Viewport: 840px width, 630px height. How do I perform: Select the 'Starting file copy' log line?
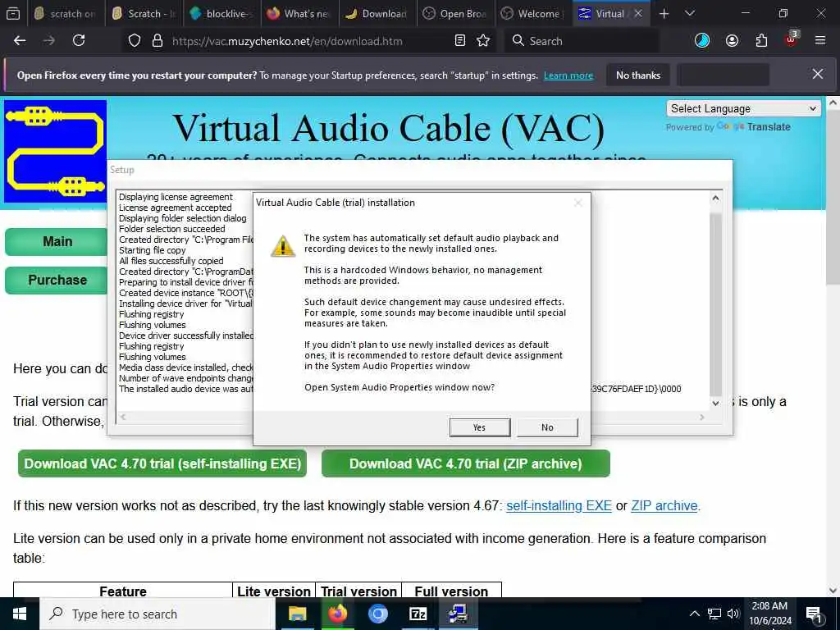tap(152, 250)
